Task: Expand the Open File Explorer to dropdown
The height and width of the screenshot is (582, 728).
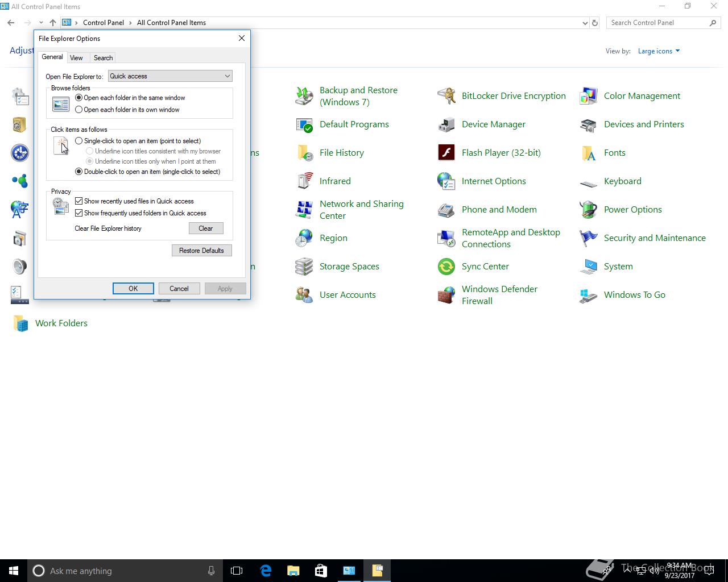Action: (170, 76)
